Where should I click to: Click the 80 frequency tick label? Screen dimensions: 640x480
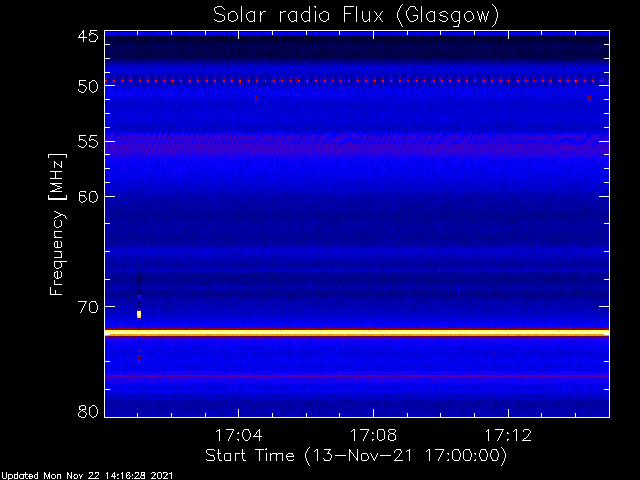[88, 411]
